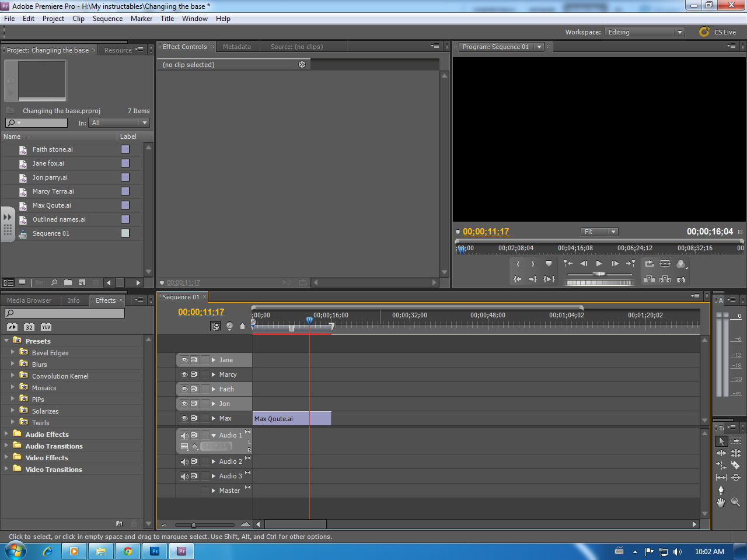Select the Slide tool
The width and height of the screenshot is (747, 560).
tap(736, 477)
